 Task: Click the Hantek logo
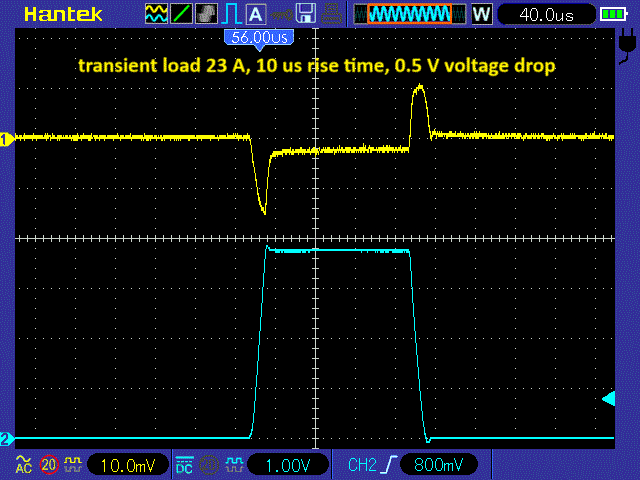click(x=63, y=15)
